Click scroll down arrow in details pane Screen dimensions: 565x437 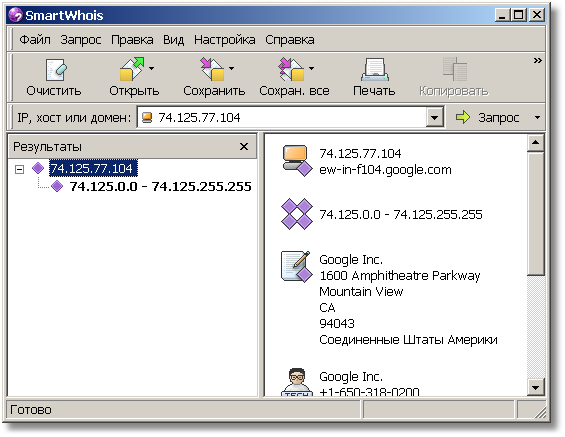tap(535, 388)
